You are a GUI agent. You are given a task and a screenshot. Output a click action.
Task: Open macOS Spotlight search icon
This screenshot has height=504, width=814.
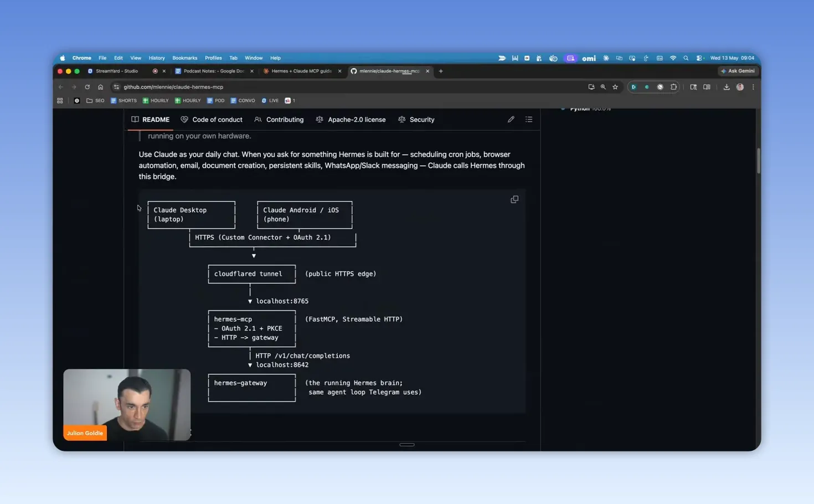coord(686,58)
